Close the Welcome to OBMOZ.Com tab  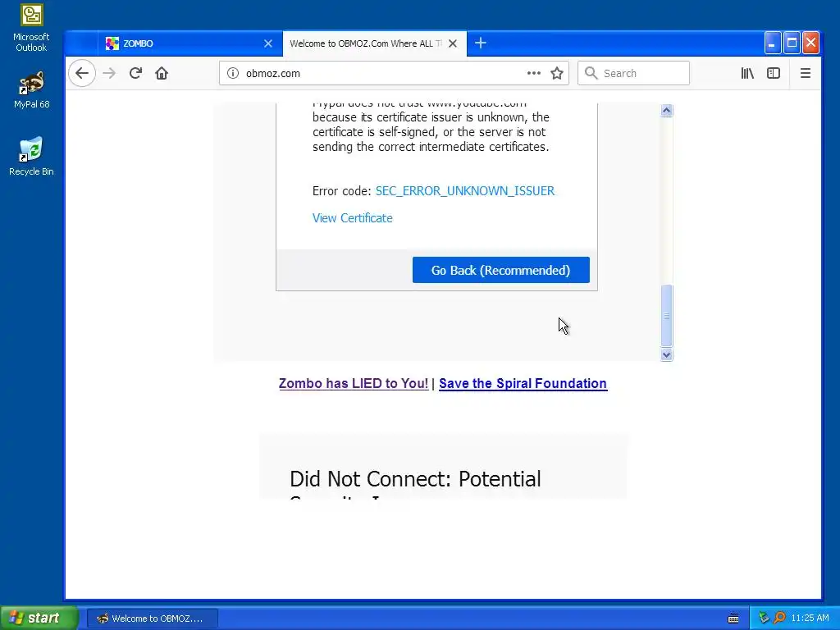pyautogui.click(x=453, y=43)
